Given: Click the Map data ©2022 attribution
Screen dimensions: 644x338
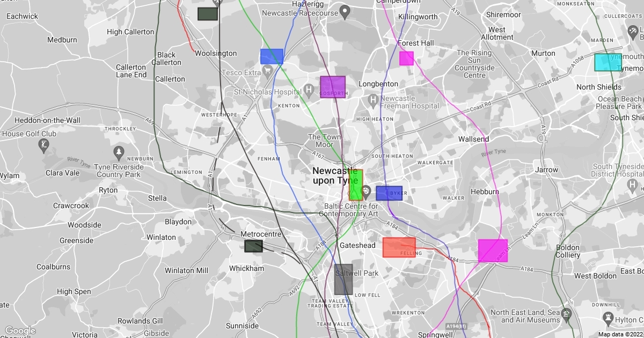Looking at the screenshot, I should point(620,334).
